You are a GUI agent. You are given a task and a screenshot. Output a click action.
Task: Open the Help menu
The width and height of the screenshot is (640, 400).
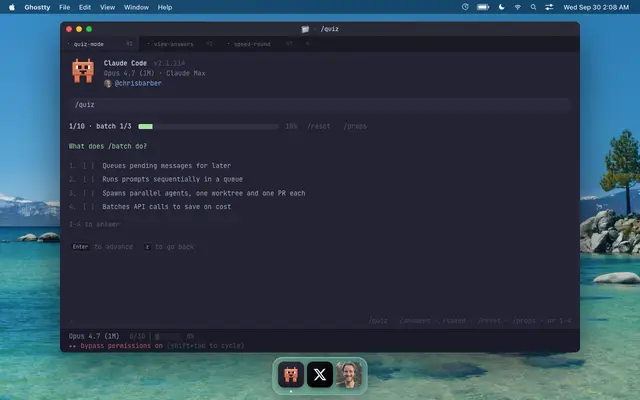165,7
